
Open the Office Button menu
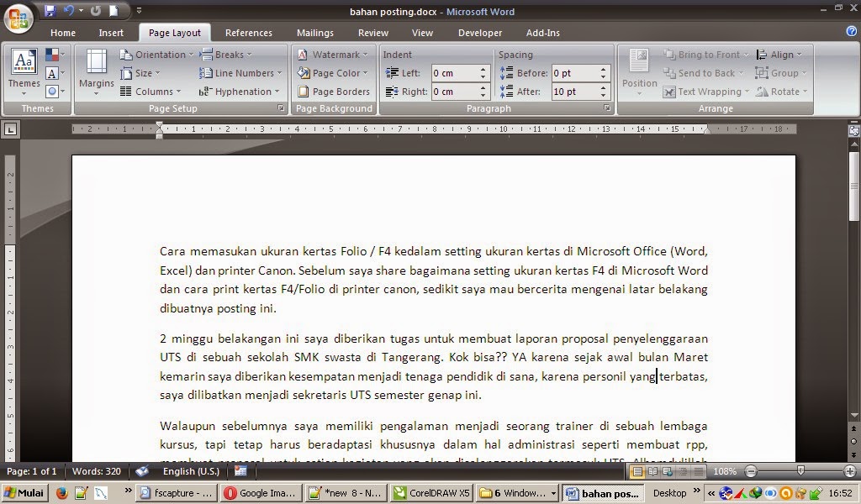coord(18,18)
